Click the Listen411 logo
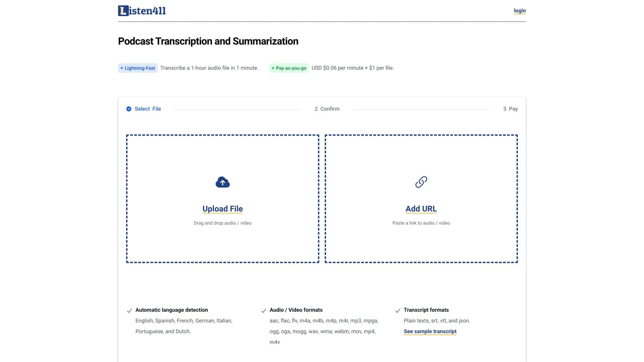The width and height of the screenshot is (644, 362). pyautogui.click(x=142, y=11)
